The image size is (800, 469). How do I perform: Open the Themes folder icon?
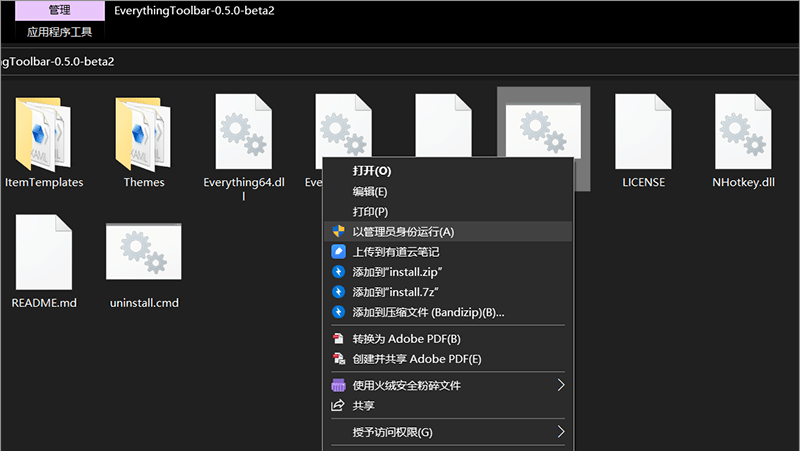(x=143, y=134)
